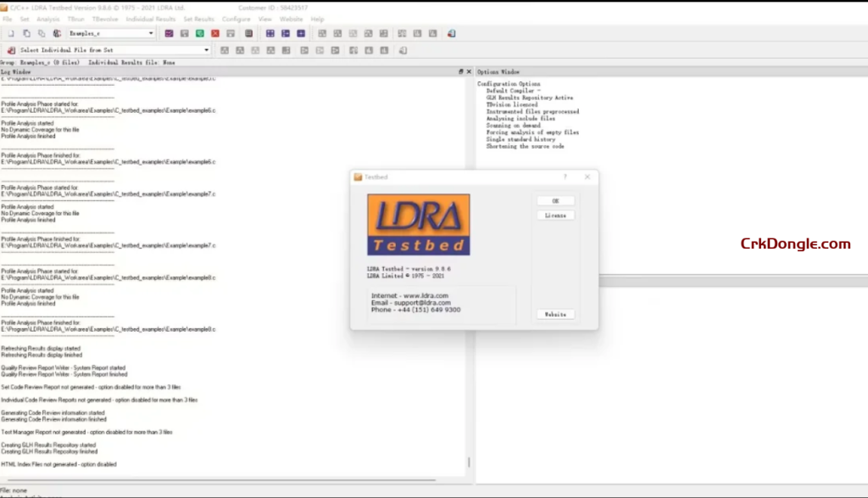Click the Website button in the dialog
This screenshot has width=868, height=498.
click(555, 314)
